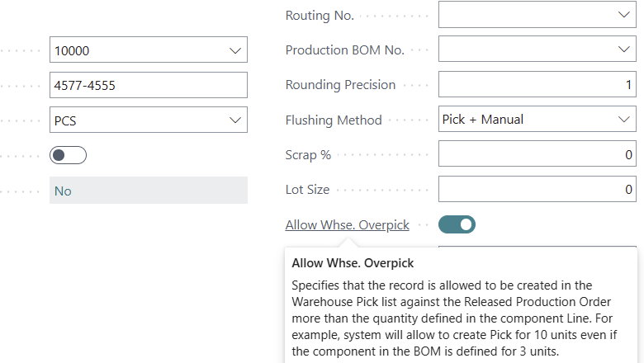Click the Routing No. label

[320, 15]
